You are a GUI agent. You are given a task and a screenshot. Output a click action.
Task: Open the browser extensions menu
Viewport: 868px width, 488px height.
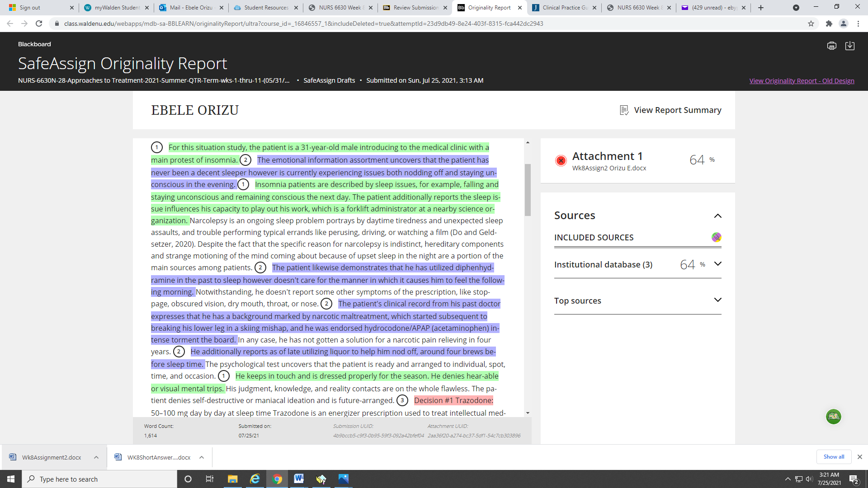(x=829, y=23)
